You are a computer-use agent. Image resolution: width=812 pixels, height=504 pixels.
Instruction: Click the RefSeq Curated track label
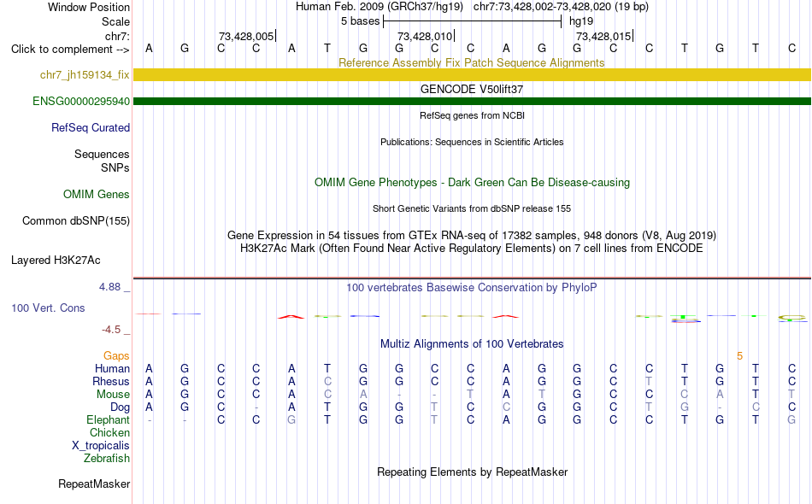click(x=91, y=127)
